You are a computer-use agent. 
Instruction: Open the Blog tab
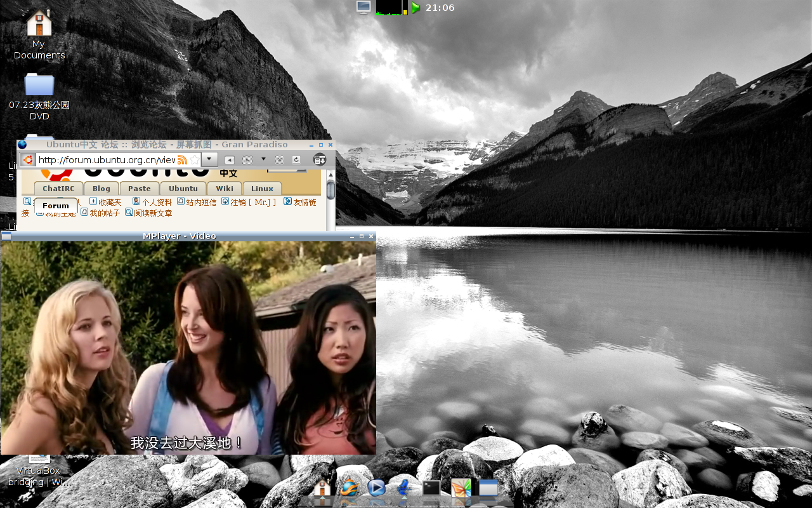pyautogui.click(x=101, y=189)
